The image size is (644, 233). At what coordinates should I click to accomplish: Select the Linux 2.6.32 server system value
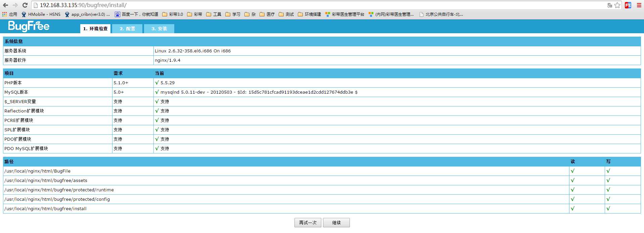[x=193, y=51]
